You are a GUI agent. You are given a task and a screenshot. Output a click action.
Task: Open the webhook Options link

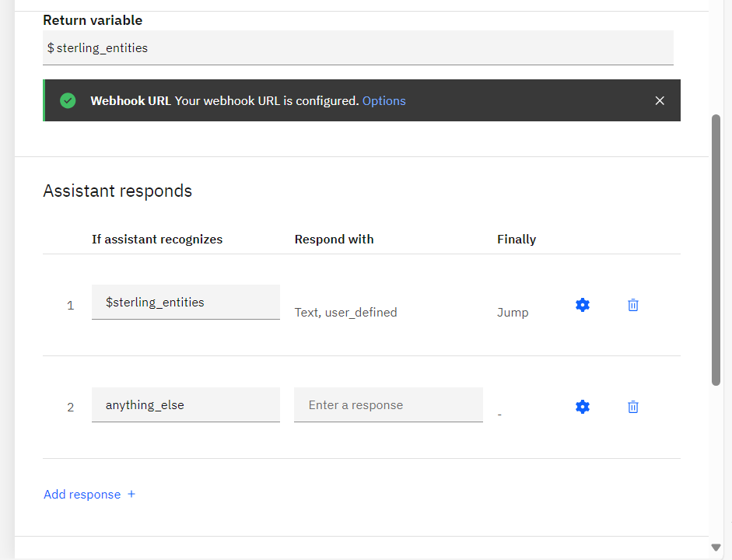click(384, 100)
